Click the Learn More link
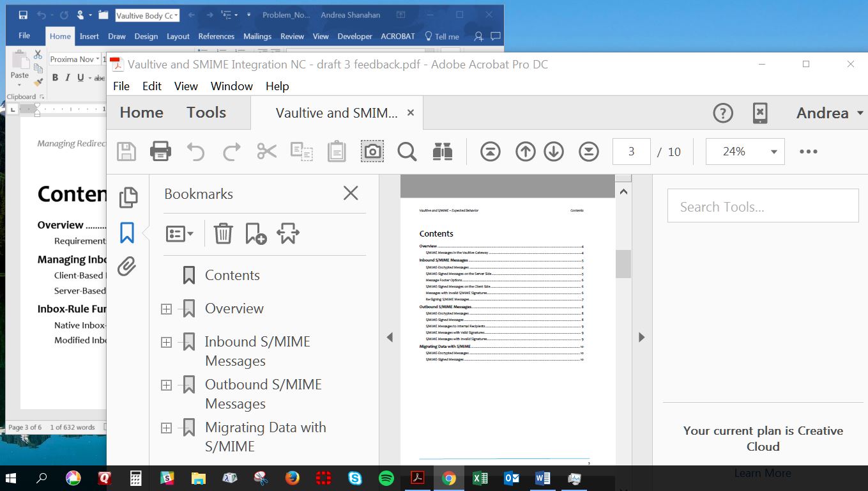 pyautogui.click(x=763, y=473)
